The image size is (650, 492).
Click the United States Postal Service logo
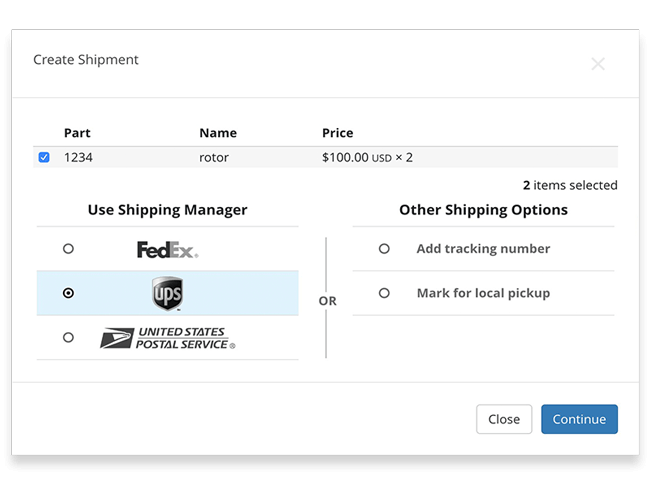click(167, 338)
